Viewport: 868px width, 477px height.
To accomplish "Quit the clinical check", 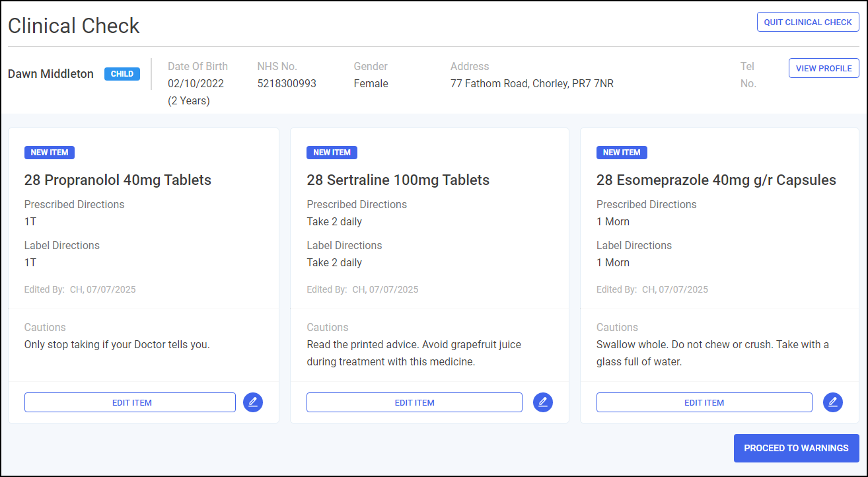I will [808, 22].
